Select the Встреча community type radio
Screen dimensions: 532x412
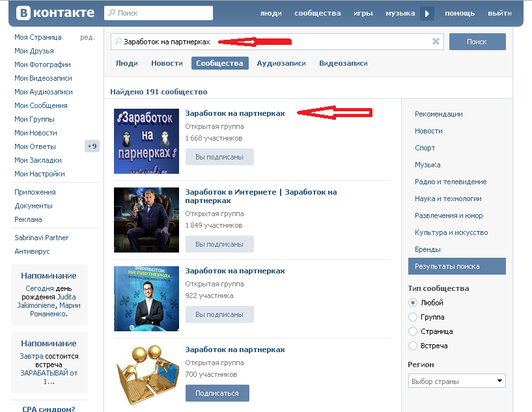click(x=413, y=346)
